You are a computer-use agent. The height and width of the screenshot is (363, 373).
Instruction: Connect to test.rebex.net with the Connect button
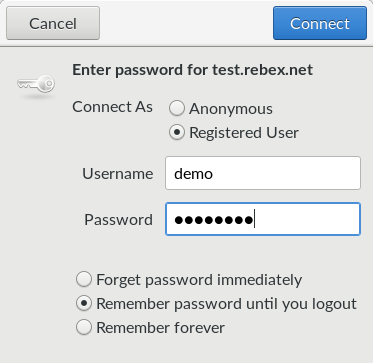320,23
